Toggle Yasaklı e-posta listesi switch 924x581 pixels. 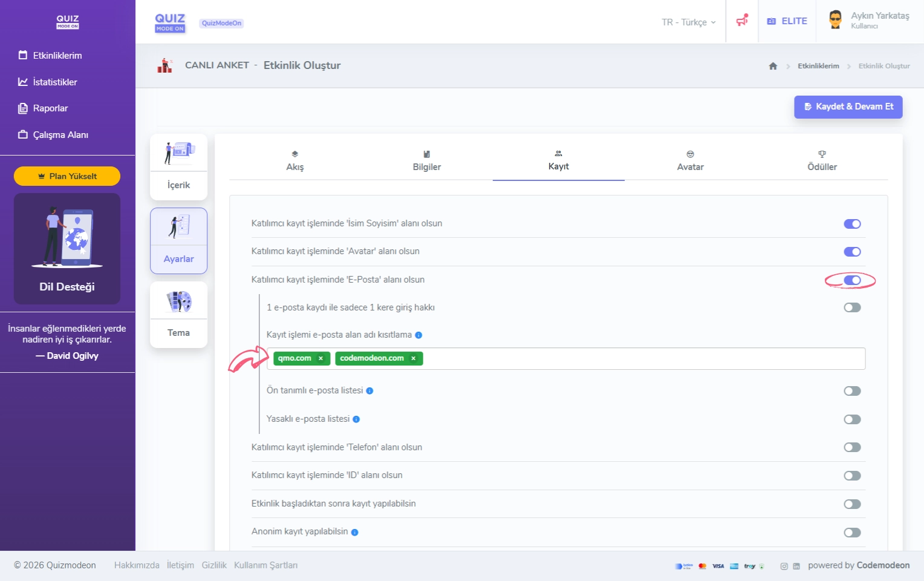pos(852,419)
